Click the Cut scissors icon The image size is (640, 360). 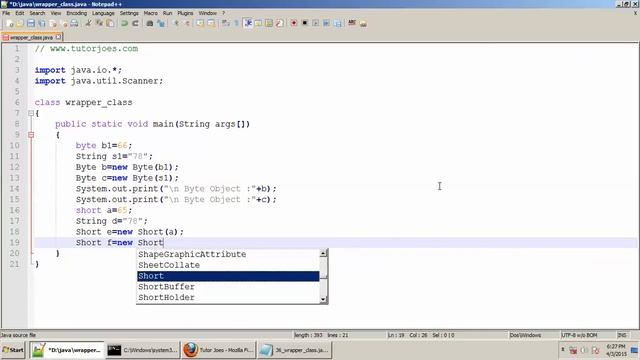(x=89, y=23)
